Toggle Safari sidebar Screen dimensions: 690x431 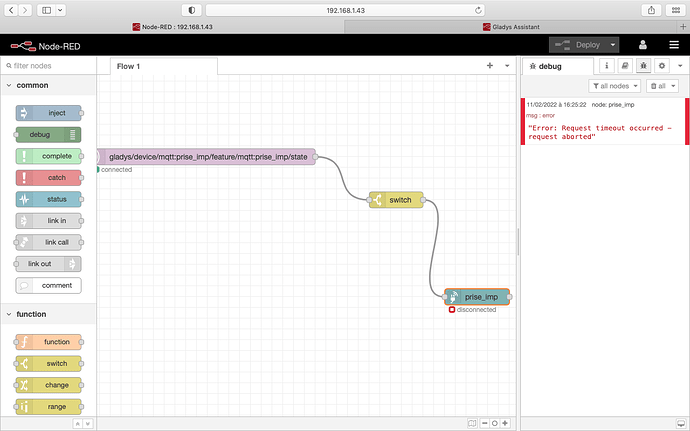pos(47,10)
